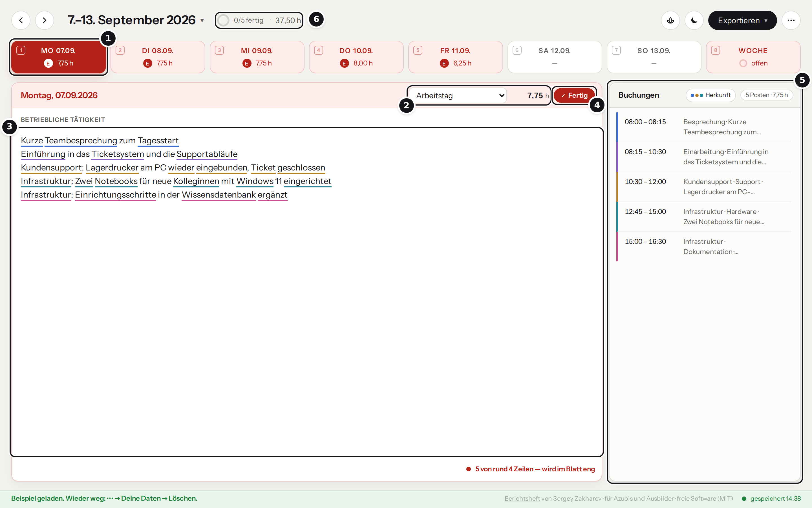Click the lotus focus mode icon
The width and height of the screenshot is (812, 508).
coord(670,21)
